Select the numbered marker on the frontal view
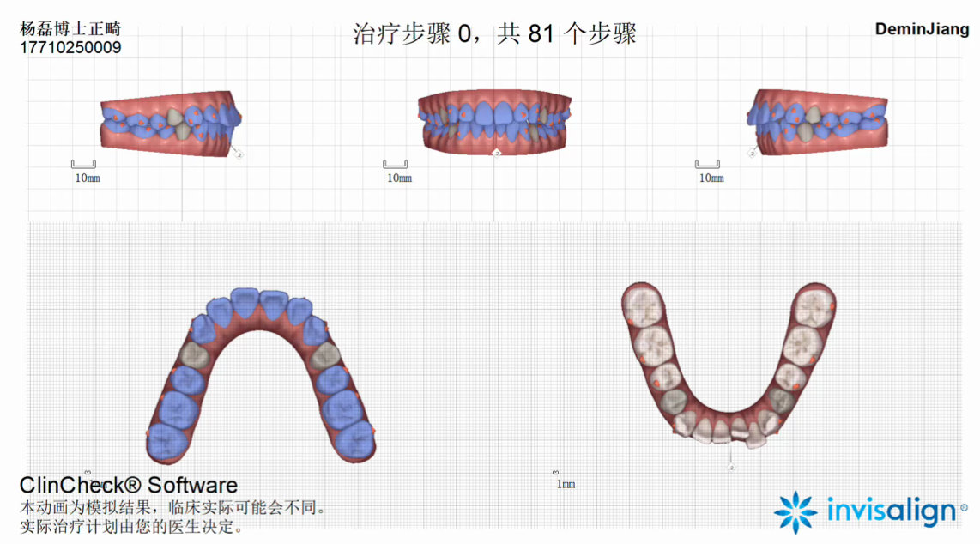 click(497, 152)
